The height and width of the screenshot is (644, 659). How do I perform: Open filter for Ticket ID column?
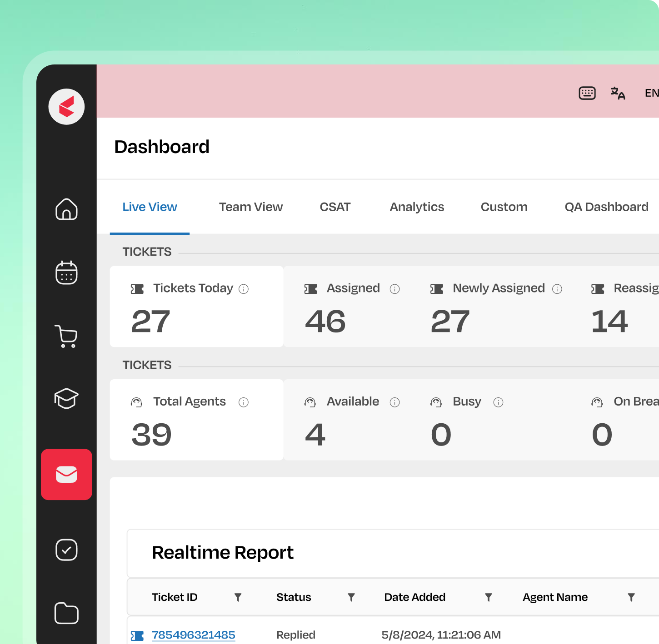pyautogui.click(x=238, y=597)
